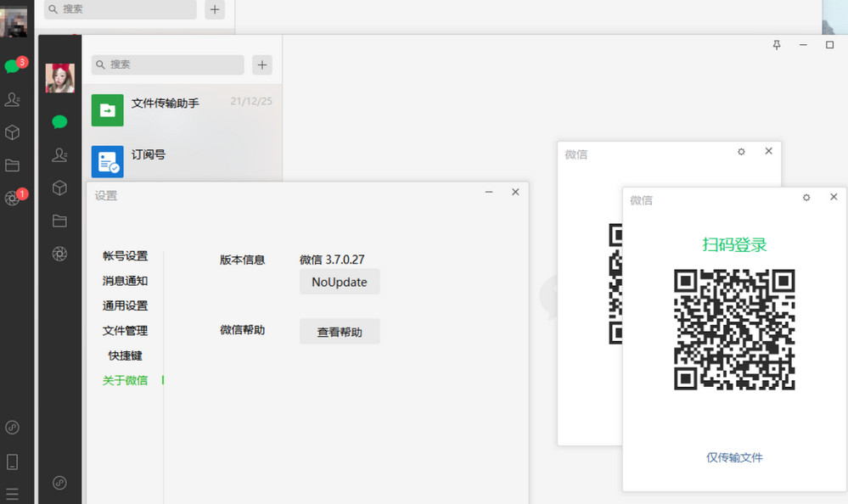This screenshot has width=848, height=504.
Task: Click 21/12/25 date on 文件传输助手 row
Action: [251, 101]
